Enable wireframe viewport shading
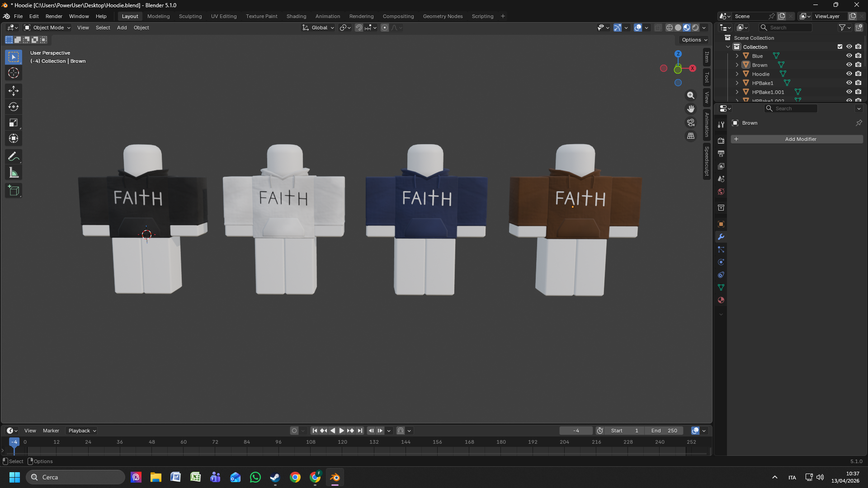The image size is (868, 488). 670,28
